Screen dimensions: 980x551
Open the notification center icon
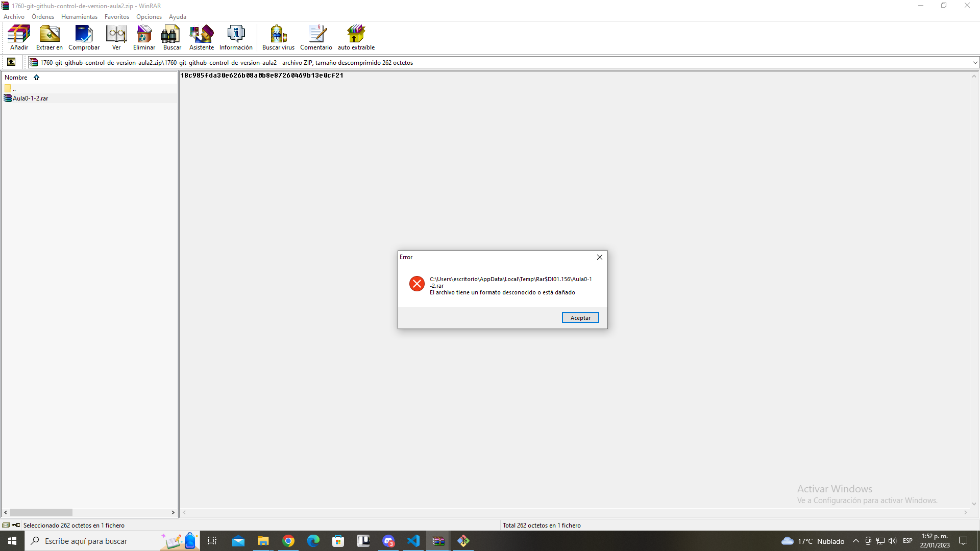(963, 541)
